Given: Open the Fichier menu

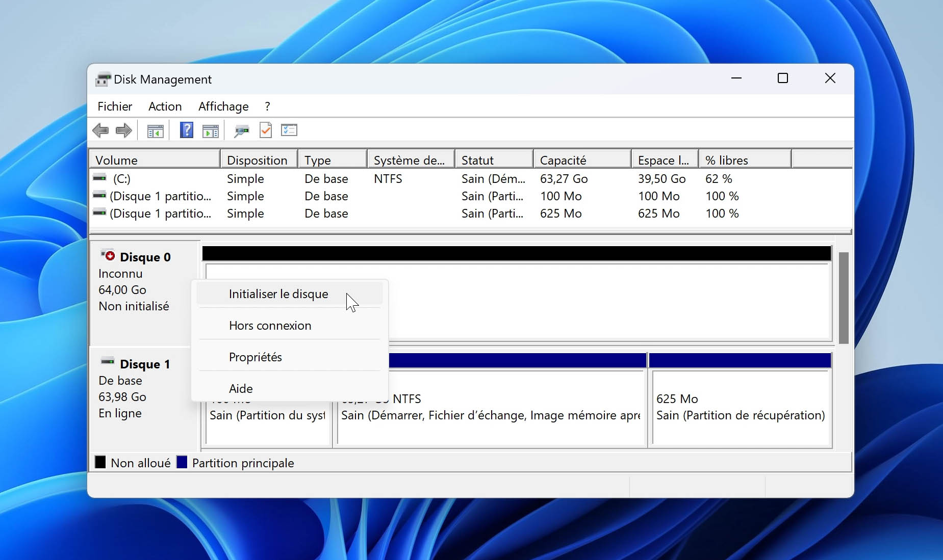Looking at the screenshot, I should tap(115, 106).
